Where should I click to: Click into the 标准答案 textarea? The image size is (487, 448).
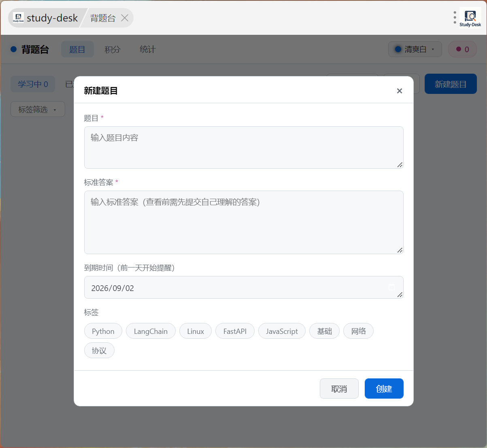point(244,222)
